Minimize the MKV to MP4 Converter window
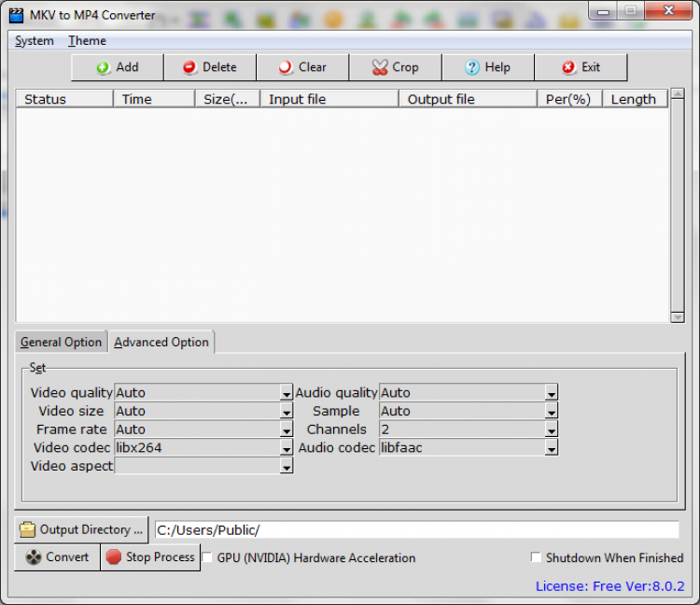This screenshot has height=605, width=700. (x=603, y=11)
